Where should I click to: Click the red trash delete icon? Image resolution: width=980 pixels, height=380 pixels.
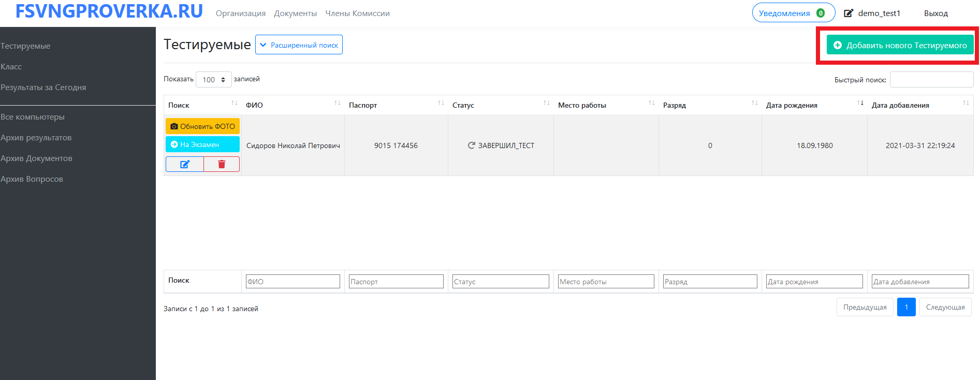coord(222,164)
